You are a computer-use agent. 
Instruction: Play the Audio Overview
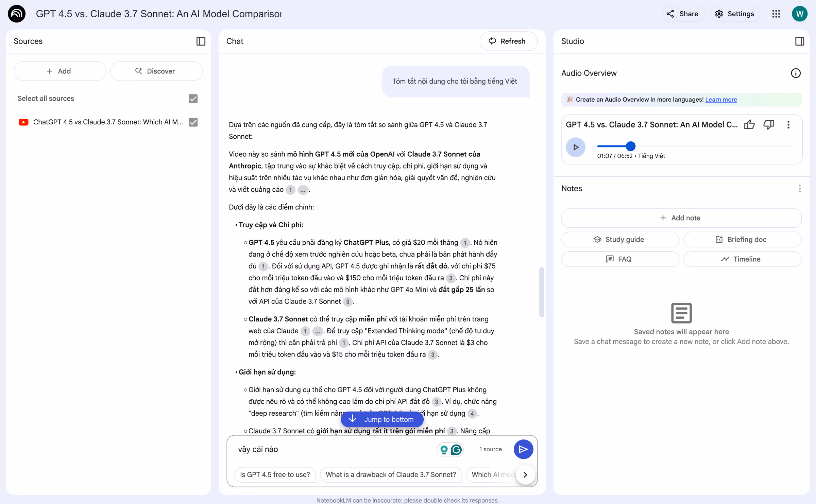pos(575,147)
